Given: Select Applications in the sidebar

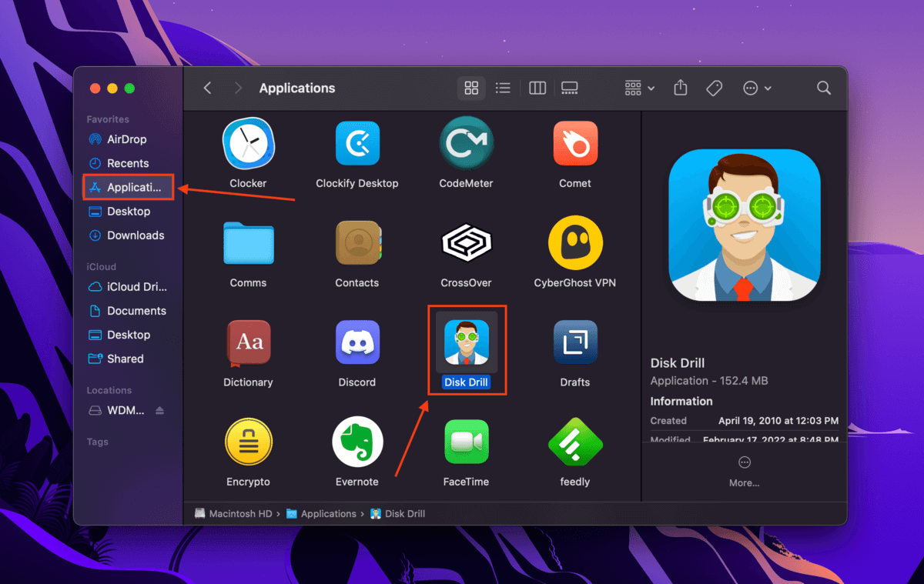Looking at the screenshot, I should tap(128, 187).
